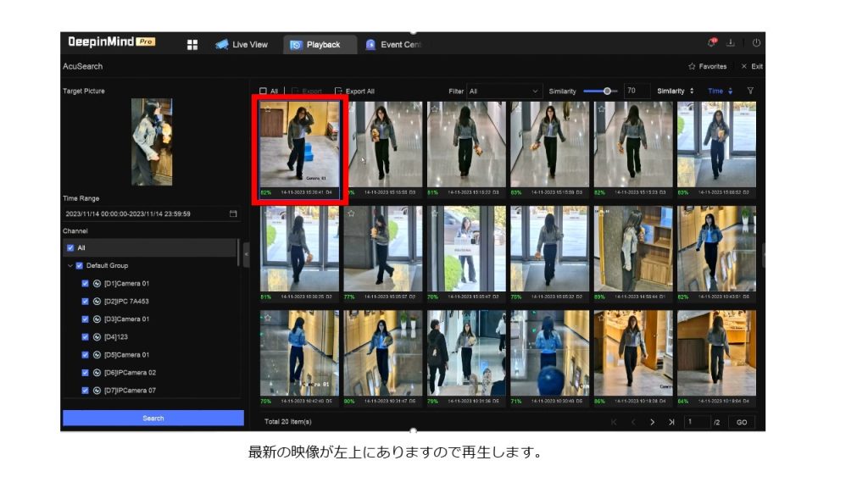Go to the next results page
Image resolution: width=868 pixels, height=488 pixels.
click(x=652, y=422)
